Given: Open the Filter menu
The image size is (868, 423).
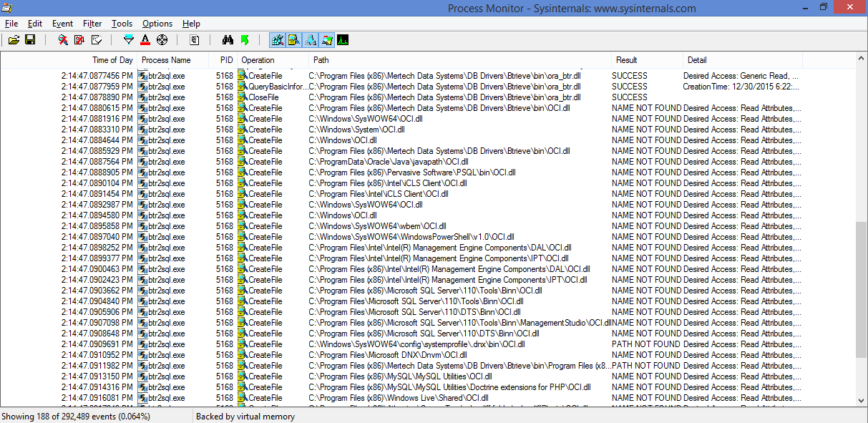Looking at the screenshot, I should [x=92, y=23].
